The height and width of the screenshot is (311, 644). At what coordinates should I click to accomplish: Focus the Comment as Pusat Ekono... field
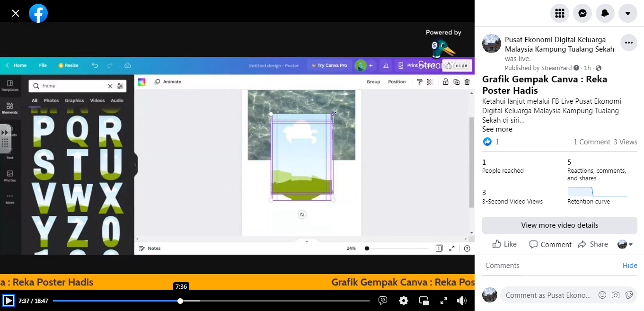pos(548,295)
